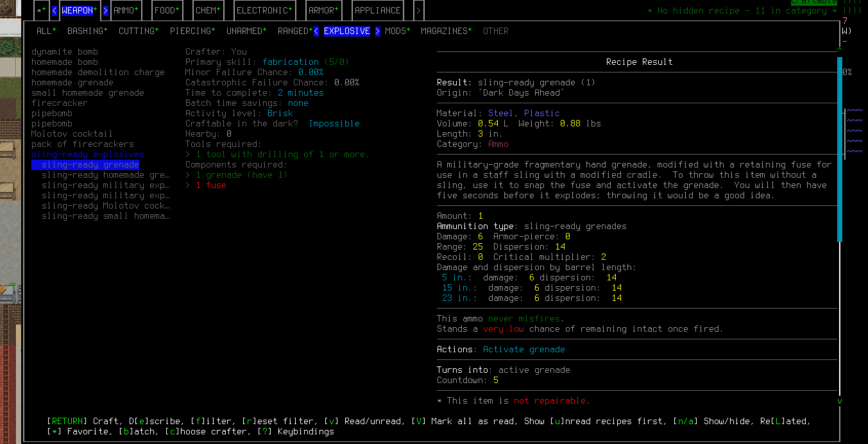Open the APPLIANCE category tab
The height and width of the screenshot is (444, 868).
coord(378,11)
